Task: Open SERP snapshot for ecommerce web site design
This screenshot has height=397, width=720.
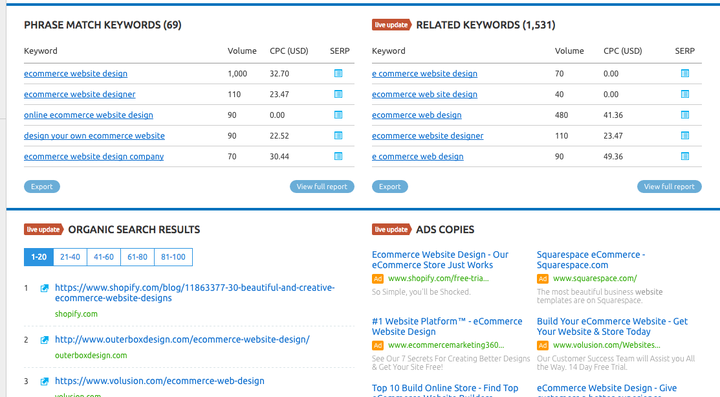Action: pyautogui.click(x=685, y=94)
